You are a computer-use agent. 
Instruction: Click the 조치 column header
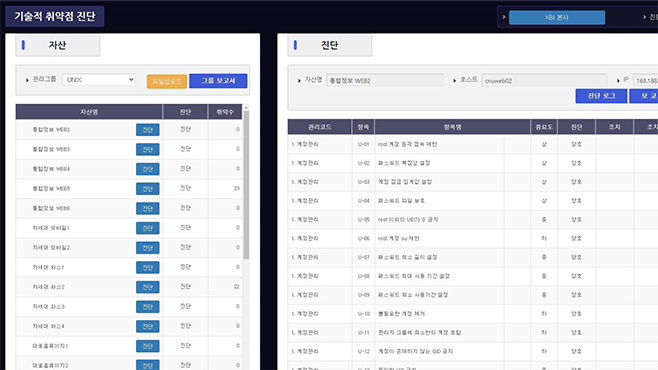[x=614, y=127]
